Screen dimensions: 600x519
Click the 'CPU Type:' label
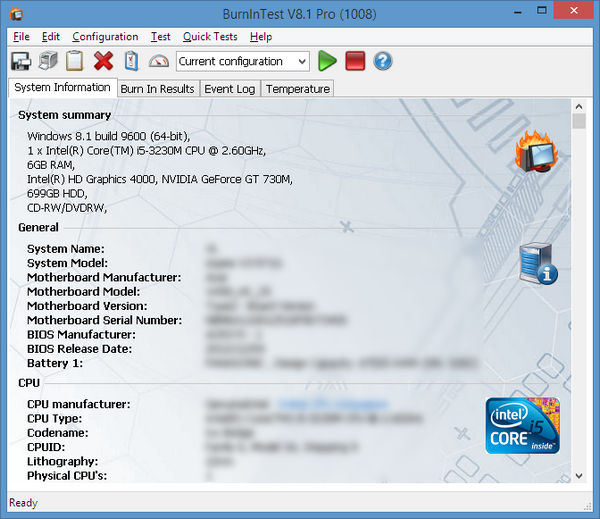pos(54,419)
